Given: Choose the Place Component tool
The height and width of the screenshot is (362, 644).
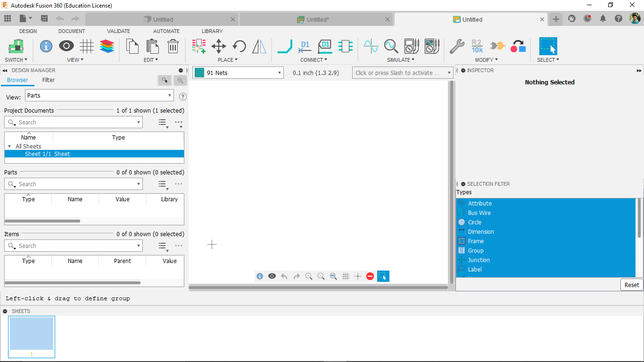Looking at the screenshot, I should click(x=199, y=46).
